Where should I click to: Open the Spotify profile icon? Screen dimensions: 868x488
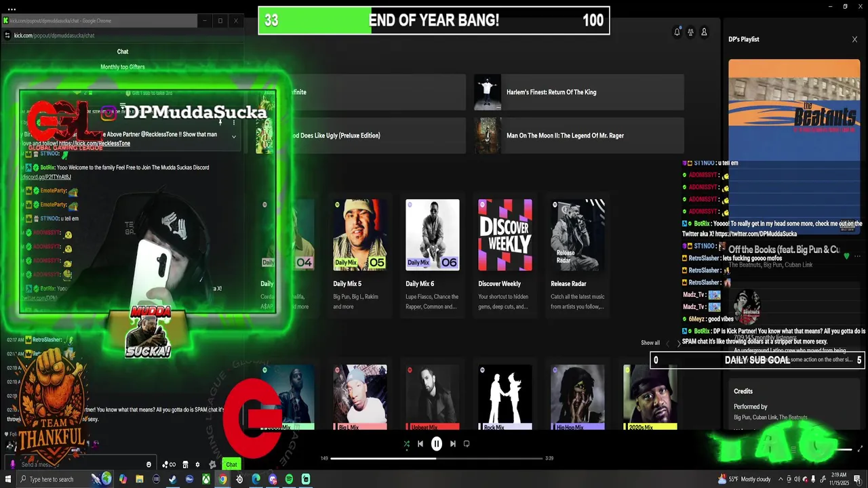704,32
